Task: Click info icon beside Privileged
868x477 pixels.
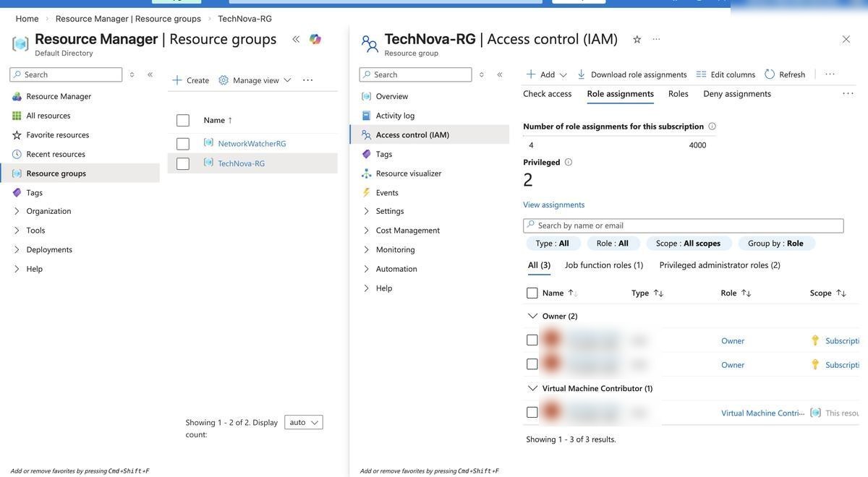Action: tap(569, 162)
